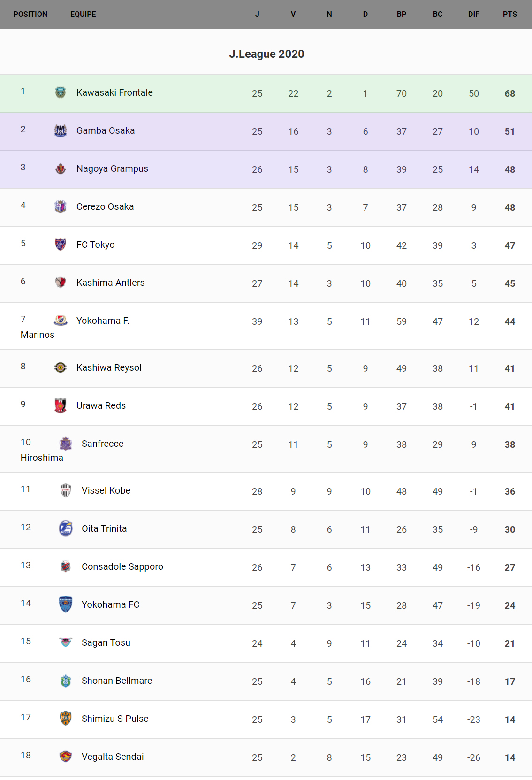Open the Consadole Sapporo team link

122,566
